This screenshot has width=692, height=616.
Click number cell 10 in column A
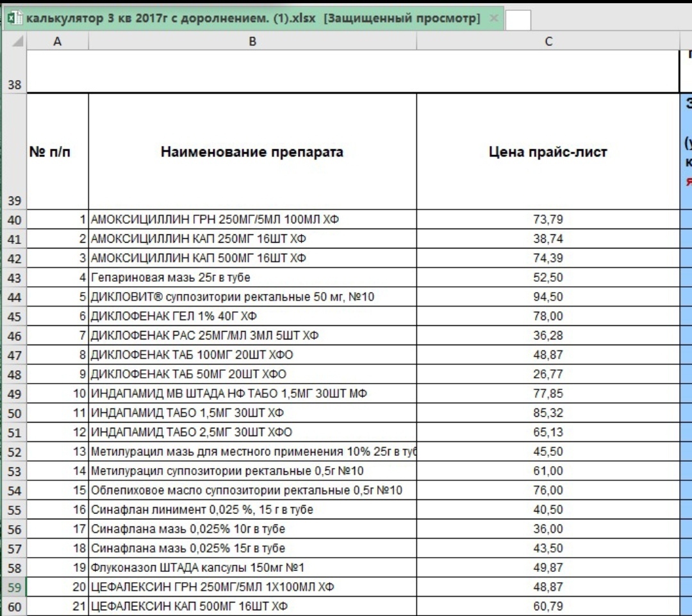click(58, 393)
